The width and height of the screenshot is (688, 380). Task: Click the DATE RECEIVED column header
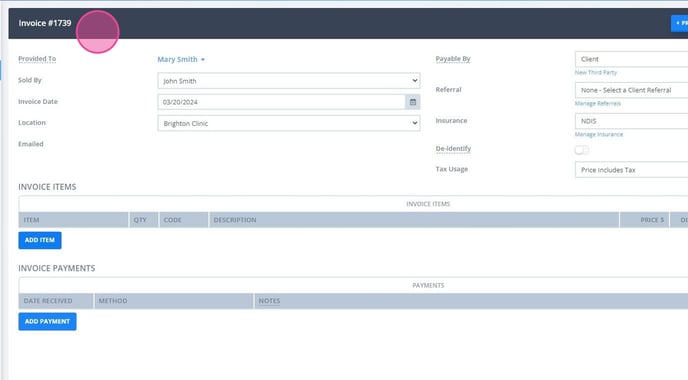click(x=56, y=301)
